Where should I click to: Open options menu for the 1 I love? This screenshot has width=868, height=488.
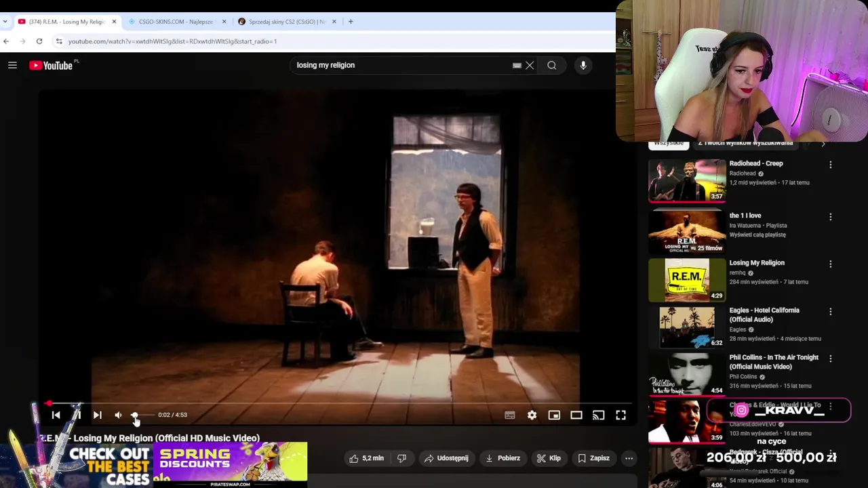tap(830, 217)
